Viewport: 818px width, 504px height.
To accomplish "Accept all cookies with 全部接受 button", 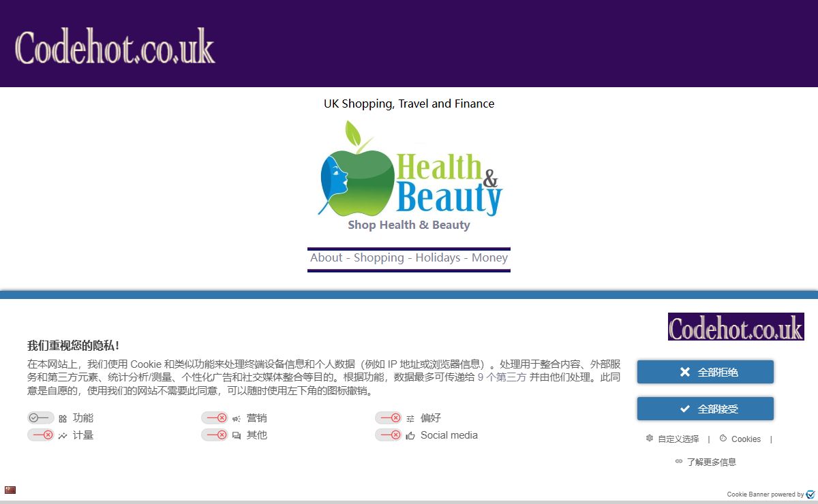I will [706, 409].
